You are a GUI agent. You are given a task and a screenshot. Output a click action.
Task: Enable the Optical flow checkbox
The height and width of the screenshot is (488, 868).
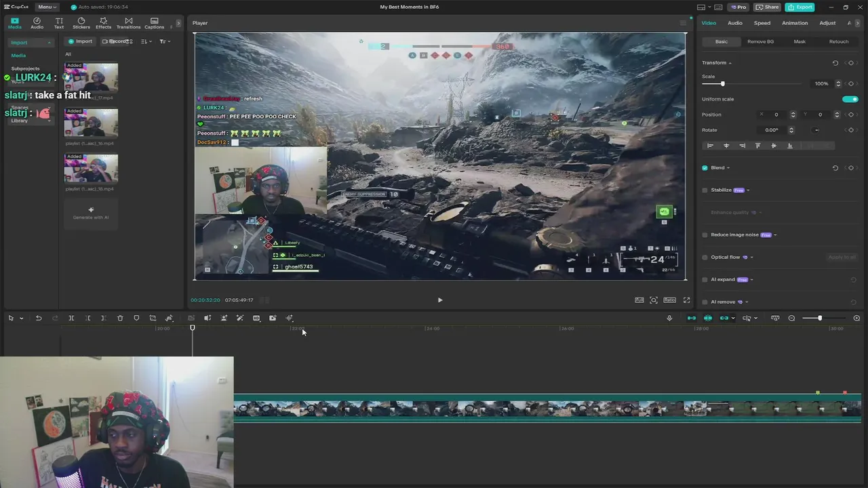pos(705,258)
